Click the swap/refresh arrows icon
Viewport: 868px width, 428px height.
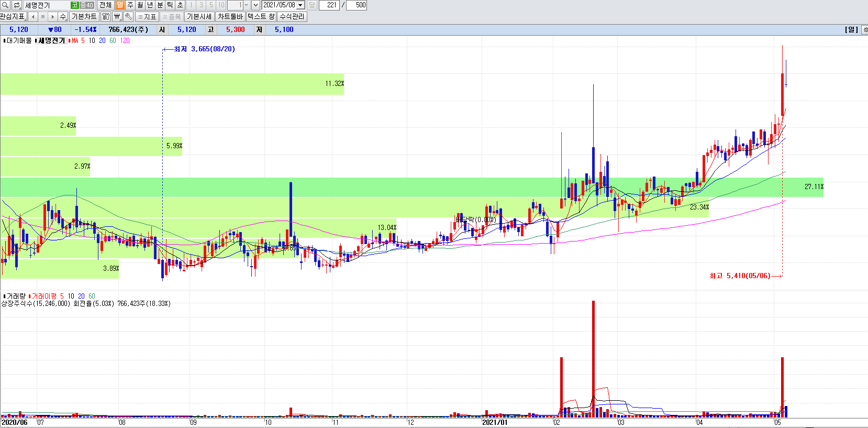16,5
